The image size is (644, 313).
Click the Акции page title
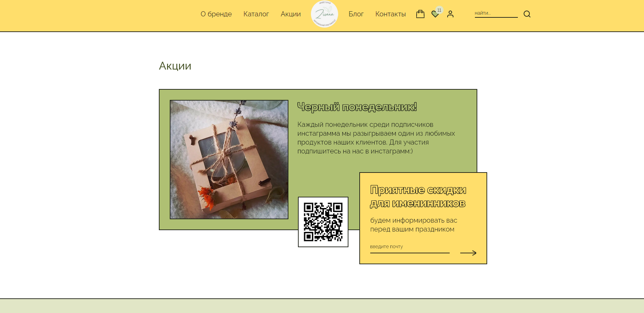[x=175, y=66]
